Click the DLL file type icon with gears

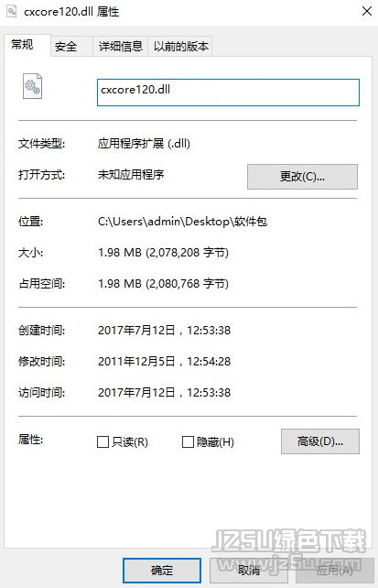(x=32, y=86)
